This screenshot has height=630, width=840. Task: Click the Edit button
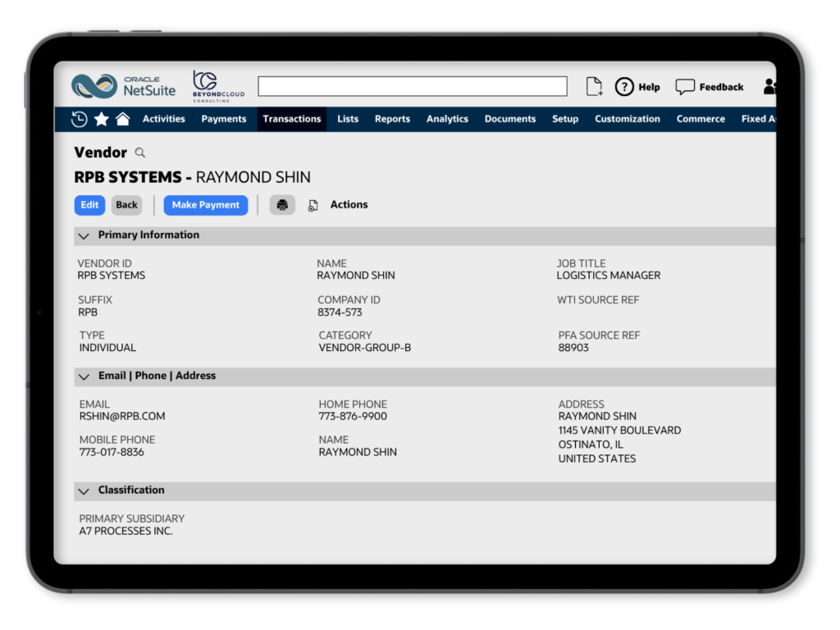coord(89,205)
